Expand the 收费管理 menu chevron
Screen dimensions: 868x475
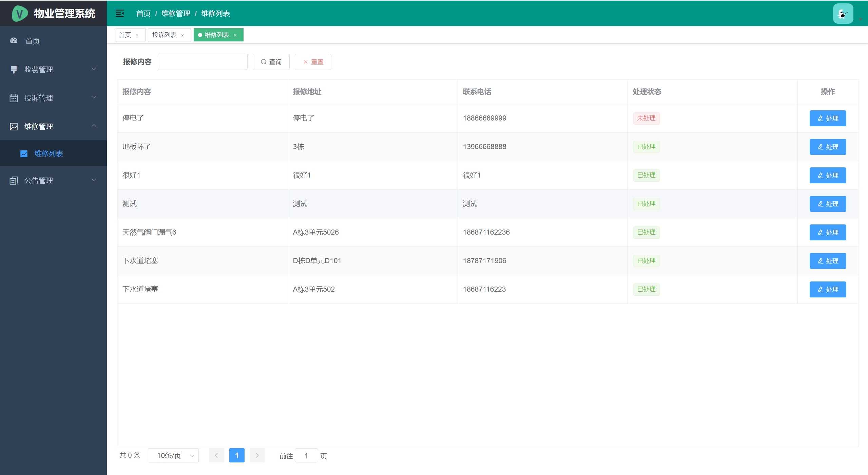click(94, 69)
